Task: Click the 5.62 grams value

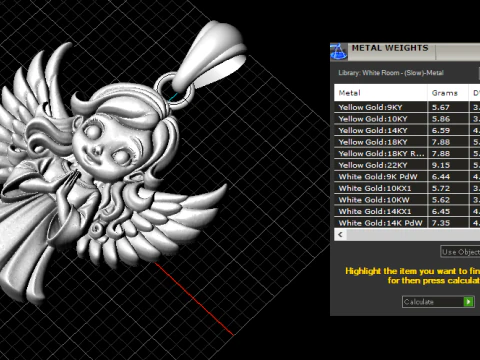Action: pyautogui.click(x=441, y=200)
